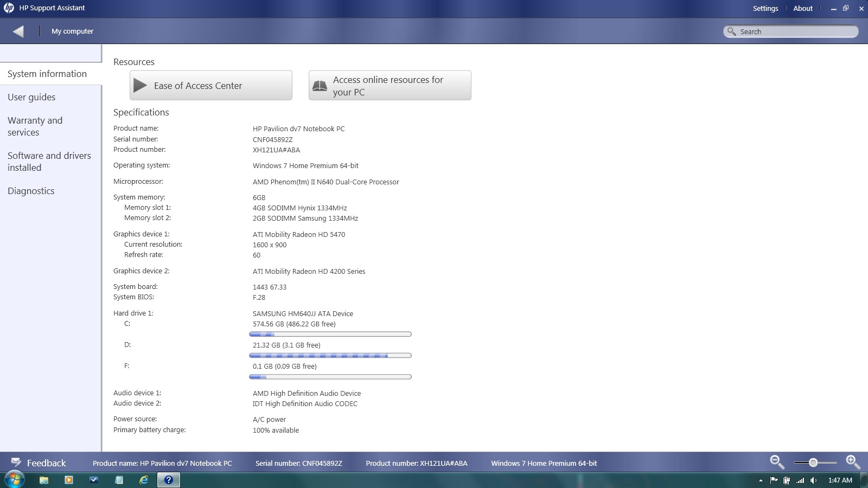This screenshot has height=488, width=868.
Task: Click the zoom slider handle
Action: point(813,463)
